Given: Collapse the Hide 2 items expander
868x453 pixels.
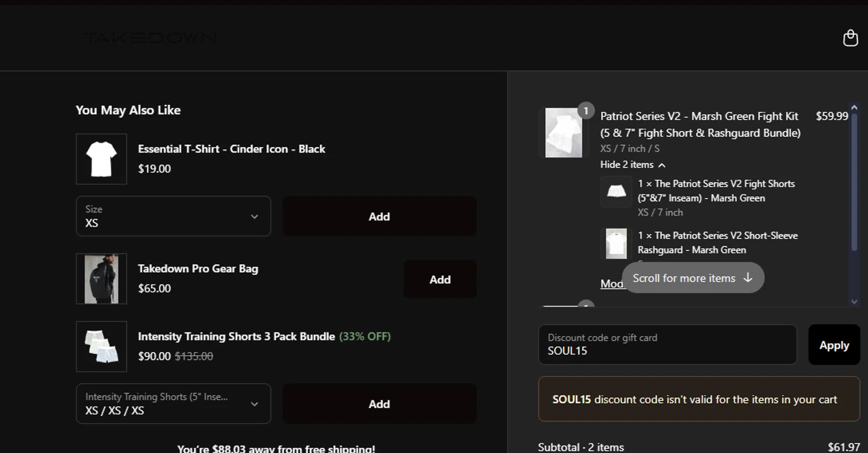Looking at the screenshot, I should pos(632,165).
